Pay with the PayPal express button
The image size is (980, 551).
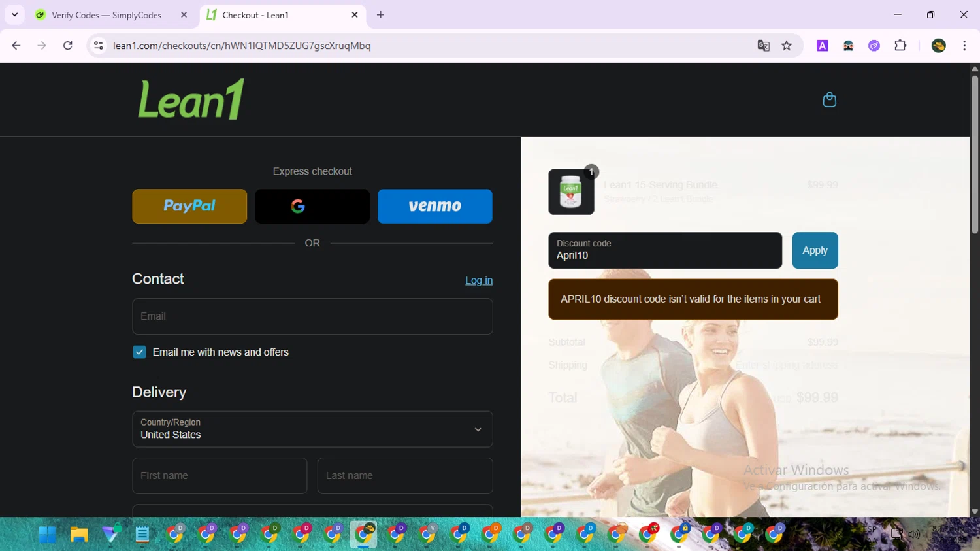[x=189, y=207]
